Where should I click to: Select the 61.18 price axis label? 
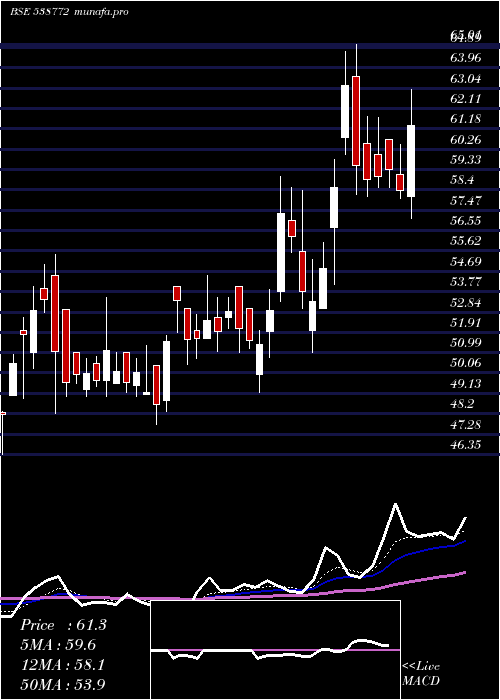(x=466, y=119)
